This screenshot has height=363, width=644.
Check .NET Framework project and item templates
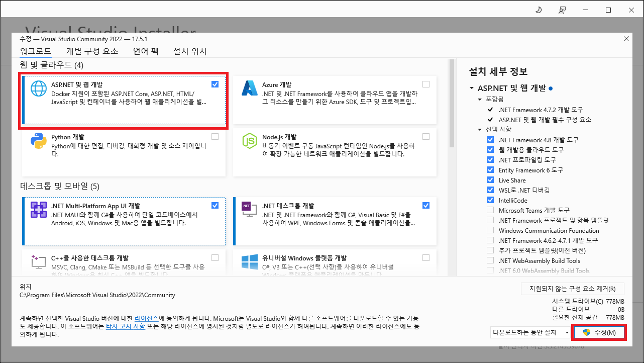coord(490,220)
